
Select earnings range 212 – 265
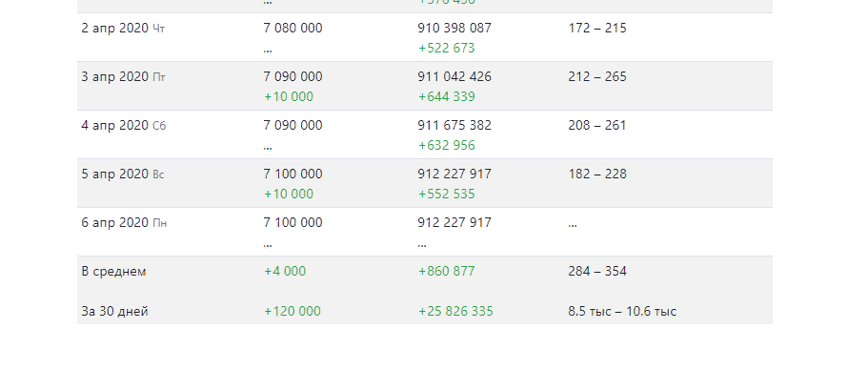(x=597, y=77)
